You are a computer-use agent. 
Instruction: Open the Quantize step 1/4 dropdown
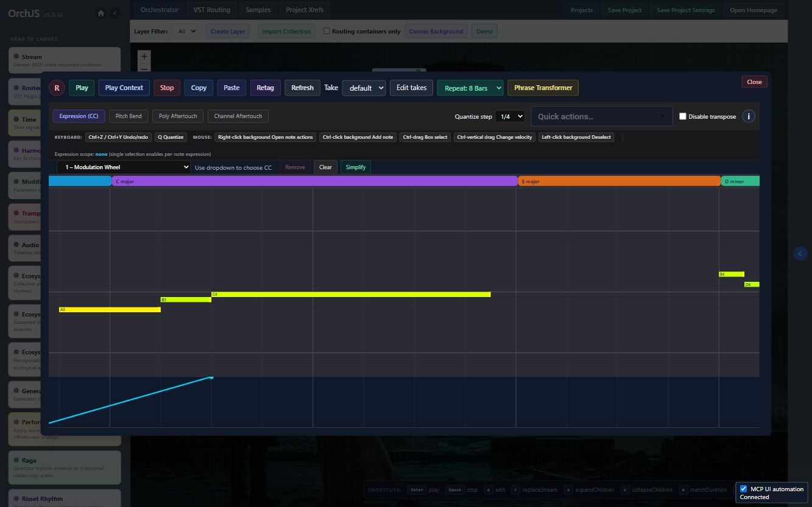510,116
